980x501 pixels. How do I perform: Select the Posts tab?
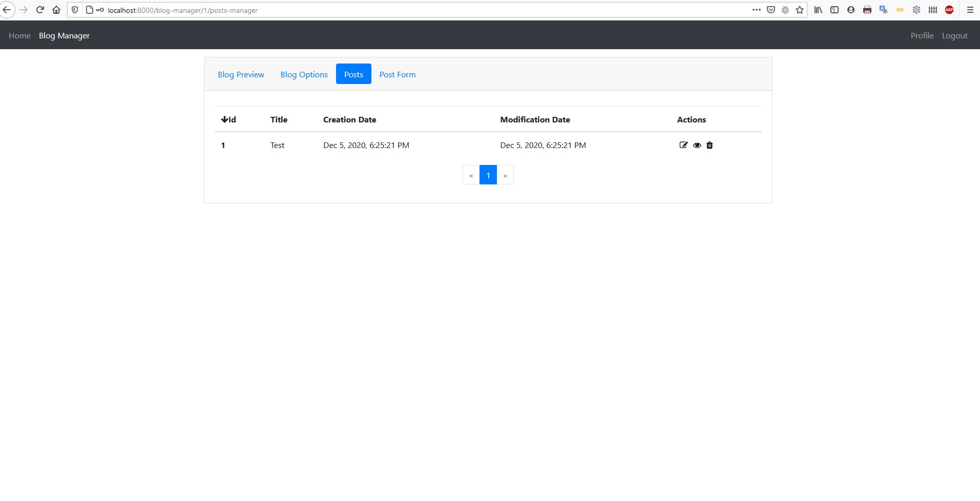point(353,74)
